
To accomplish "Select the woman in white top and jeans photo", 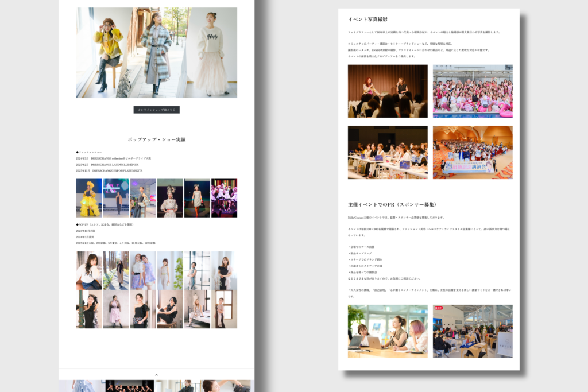I will tap(88, 270).
